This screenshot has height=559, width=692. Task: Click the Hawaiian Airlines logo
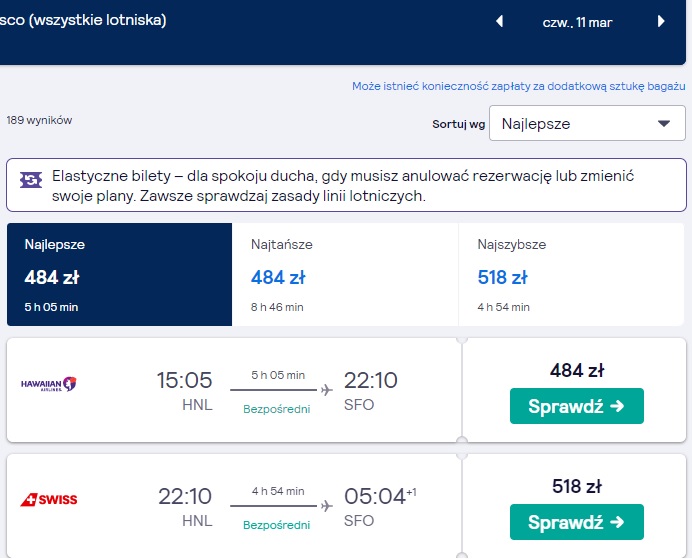pyautogui.click(x=49, y=384)
